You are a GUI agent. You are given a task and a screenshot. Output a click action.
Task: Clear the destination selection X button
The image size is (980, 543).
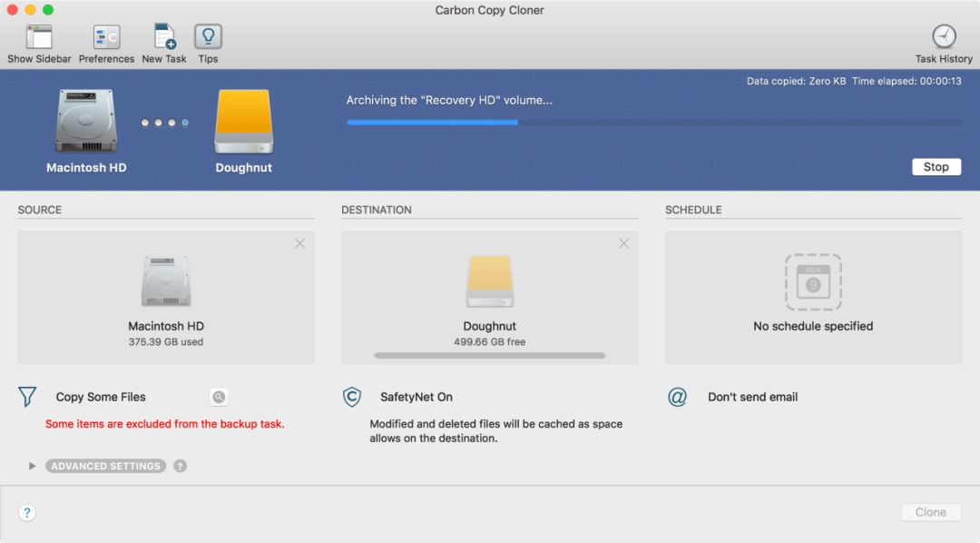pos(623,244)
